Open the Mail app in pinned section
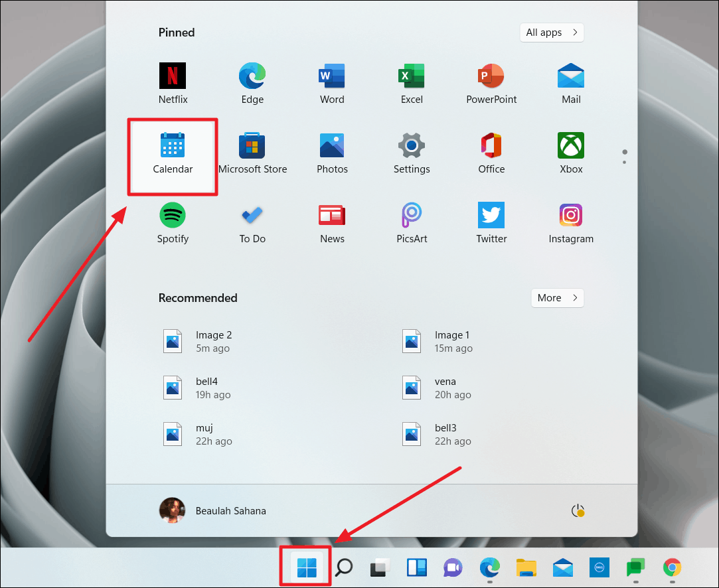Screen dimensions: 719x588 coord(571,84)
